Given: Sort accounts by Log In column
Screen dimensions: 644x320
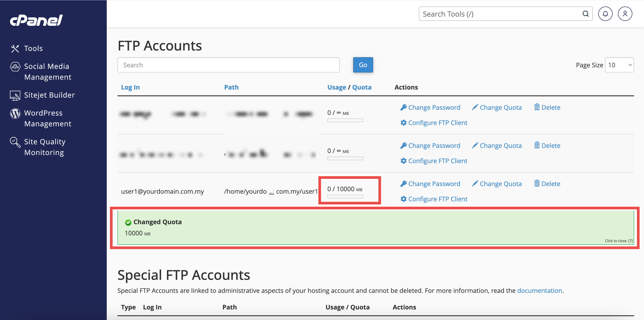Looking at the screenshot, I should click(130, 87).
